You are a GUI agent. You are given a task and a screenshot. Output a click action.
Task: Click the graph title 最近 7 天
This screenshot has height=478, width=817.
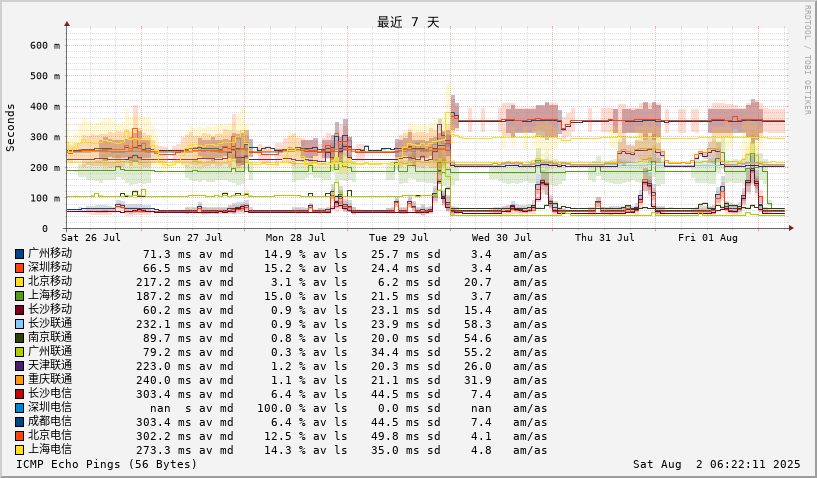[408, 22]
